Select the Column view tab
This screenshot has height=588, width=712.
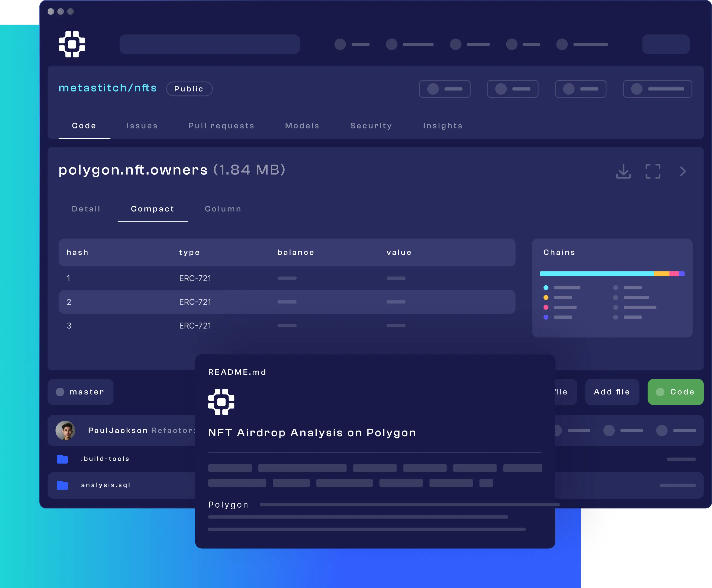(223, 209)
